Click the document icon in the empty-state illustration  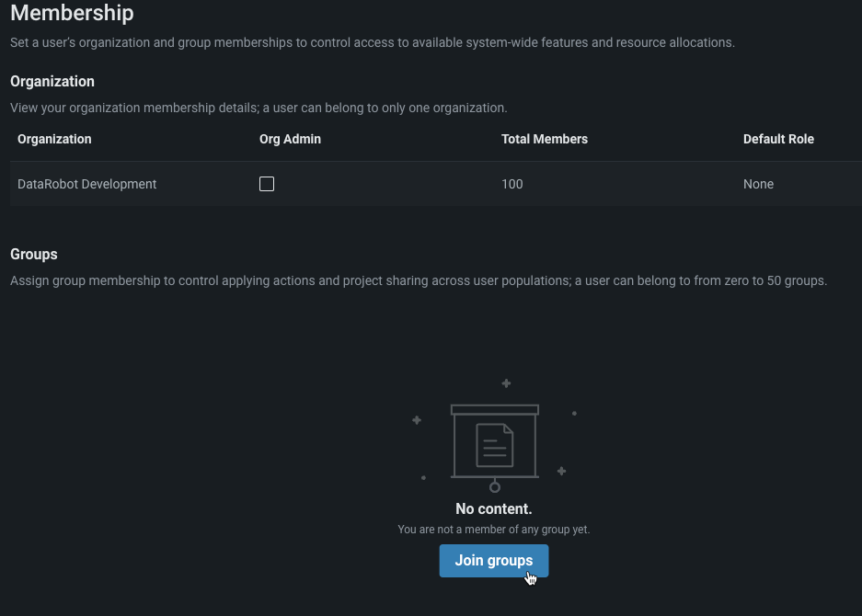coord(494,445)
